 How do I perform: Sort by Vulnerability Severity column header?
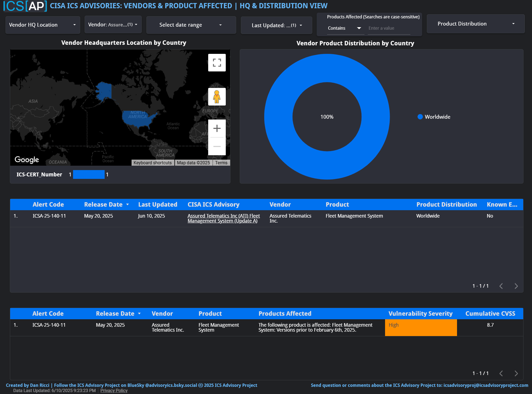(x=420, y=313)
